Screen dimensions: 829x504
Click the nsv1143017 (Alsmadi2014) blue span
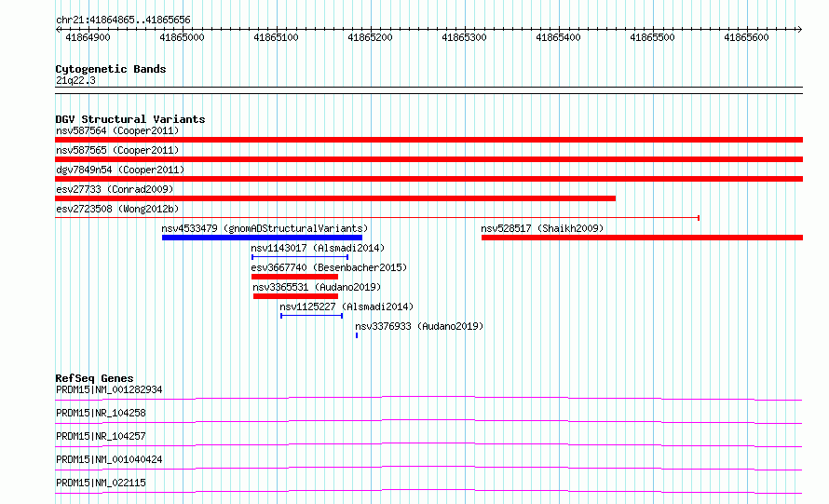point(300,257)
